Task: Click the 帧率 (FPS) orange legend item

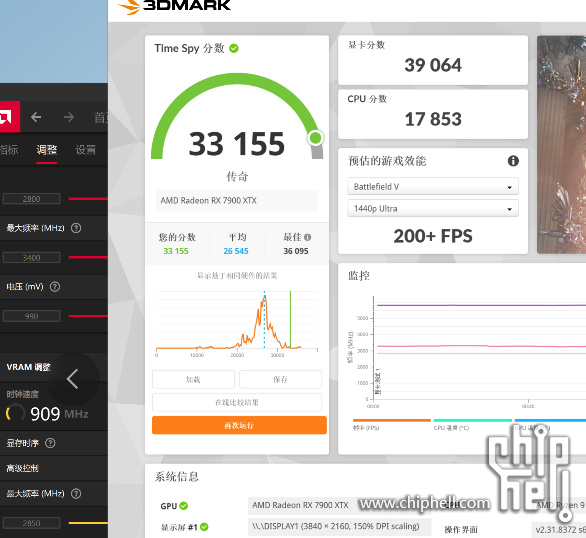Action: (392, 425)
